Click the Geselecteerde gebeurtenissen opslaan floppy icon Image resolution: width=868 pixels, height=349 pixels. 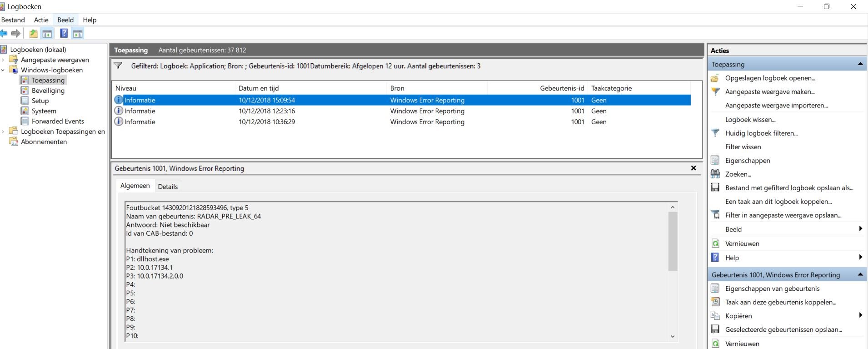click(x=715, y=329)
